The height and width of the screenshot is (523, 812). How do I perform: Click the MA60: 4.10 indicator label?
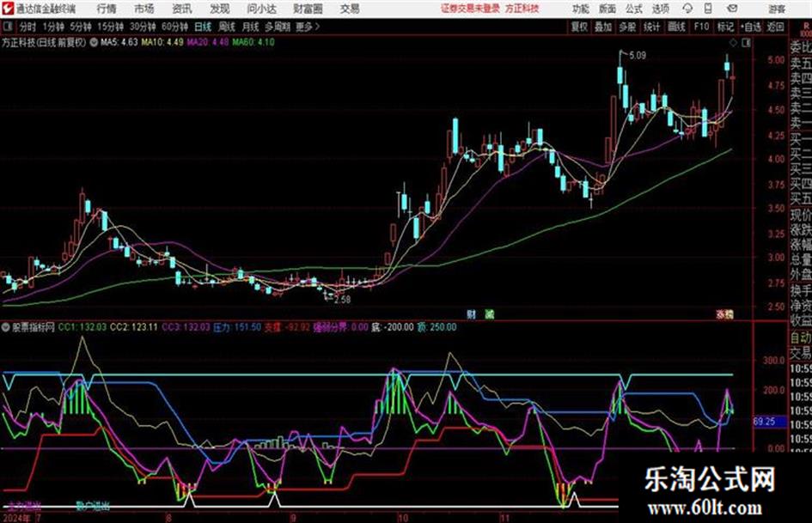[253, 42]
